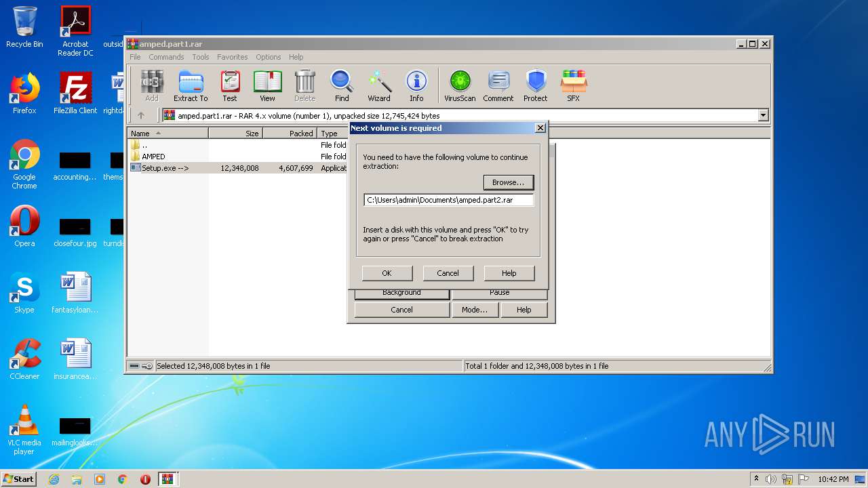
Task: Click Cancel in extraction progress dialog
Action: click(401, 310)
